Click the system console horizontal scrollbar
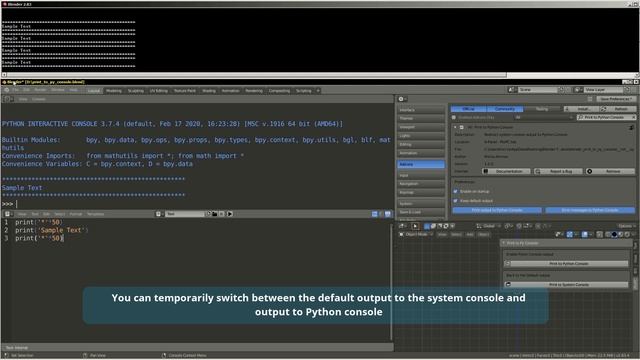The image size is (640, 360). 256,75
